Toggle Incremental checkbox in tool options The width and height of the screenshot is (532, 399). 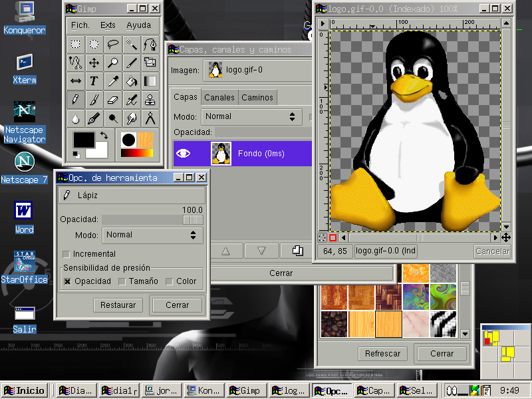[x=66, y=254]
